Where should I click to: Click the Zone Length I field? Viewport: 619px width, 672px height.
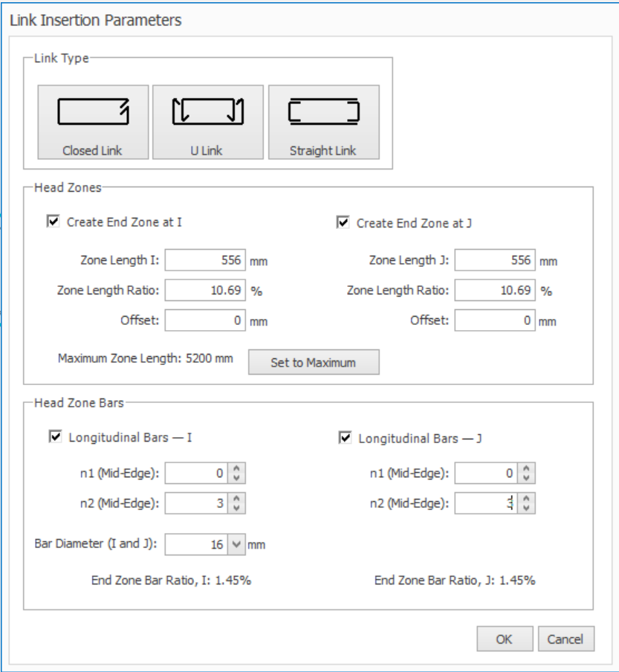(x=204, y=260)
